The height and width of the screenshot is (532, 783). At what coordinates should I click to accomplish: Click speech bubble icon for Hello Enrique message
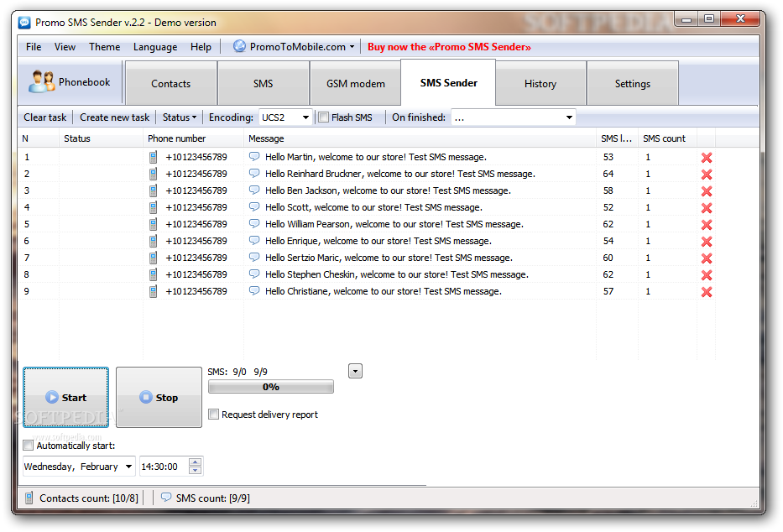click(254, 241)
